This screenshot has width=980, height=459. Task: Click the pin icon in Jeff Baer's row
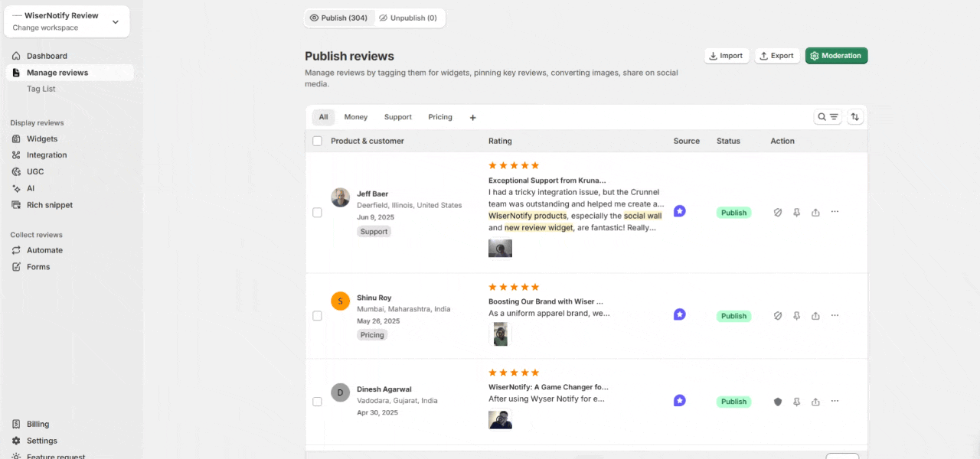(x=796, y=213)
